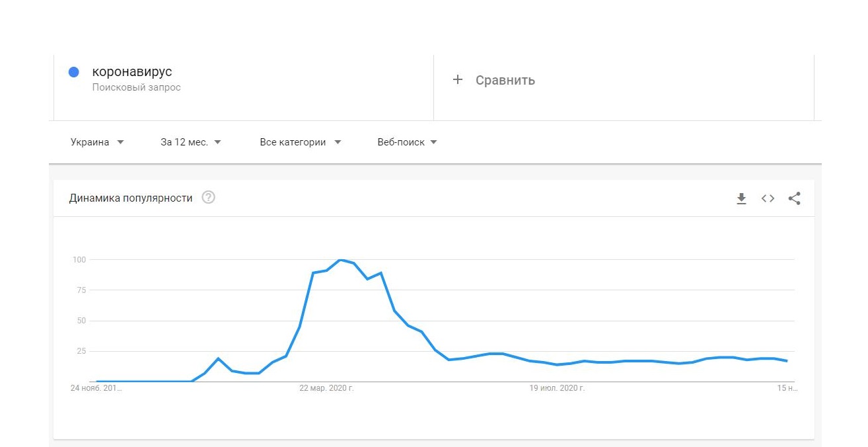The width and height of the screenshot is (868, 447).
Task: Click the 19 июл. 2020 г. axis label
Action: 557,388
